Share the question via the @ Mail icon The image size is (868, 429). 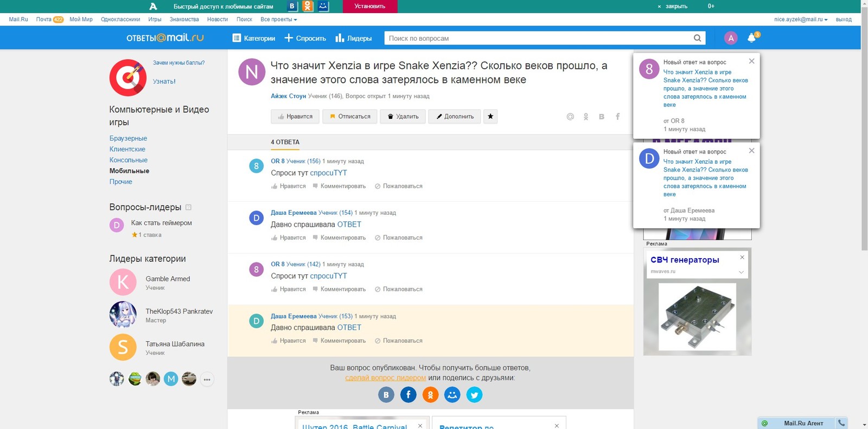click(570, 117)
